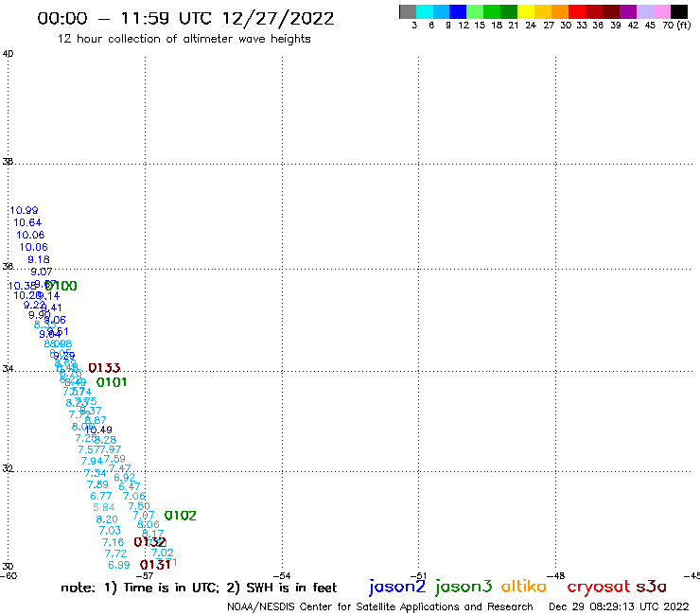Click the wave height value 10.99
This screenshot has height=615, width=700.
coord(24,210)
